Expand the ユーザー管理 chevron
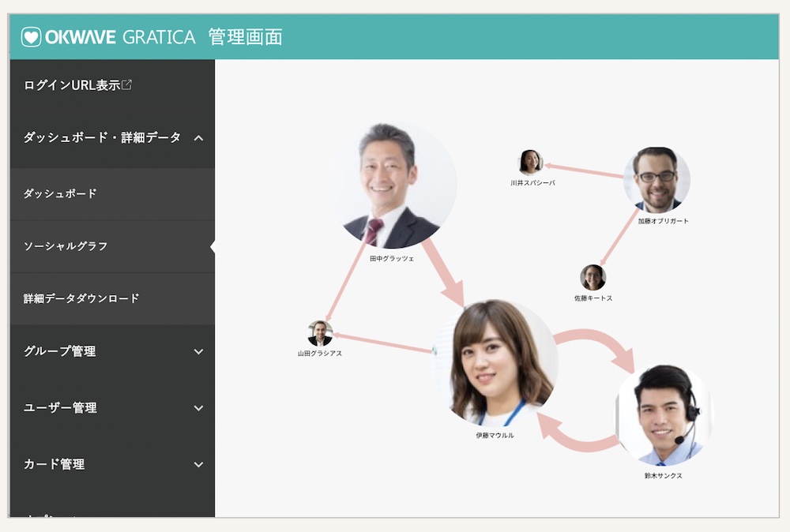This screenshot has width=790, height=532. point(198,408)
